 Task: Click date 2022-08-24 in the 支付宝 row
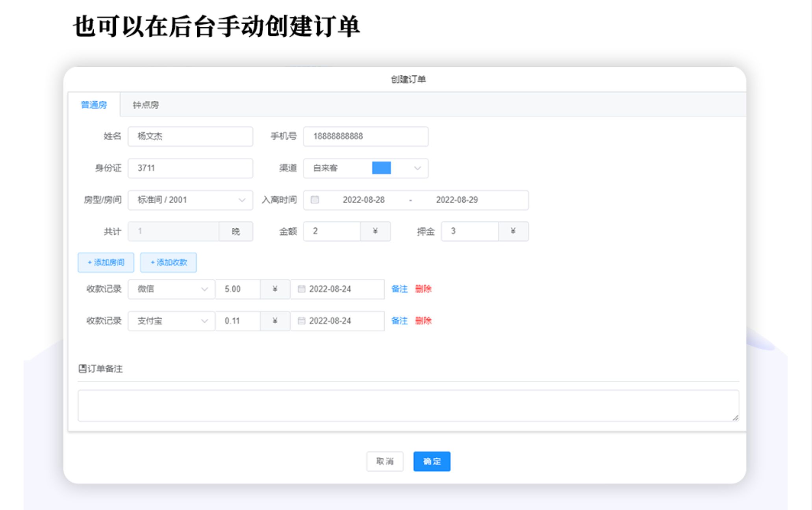click(x=330, y=321)
